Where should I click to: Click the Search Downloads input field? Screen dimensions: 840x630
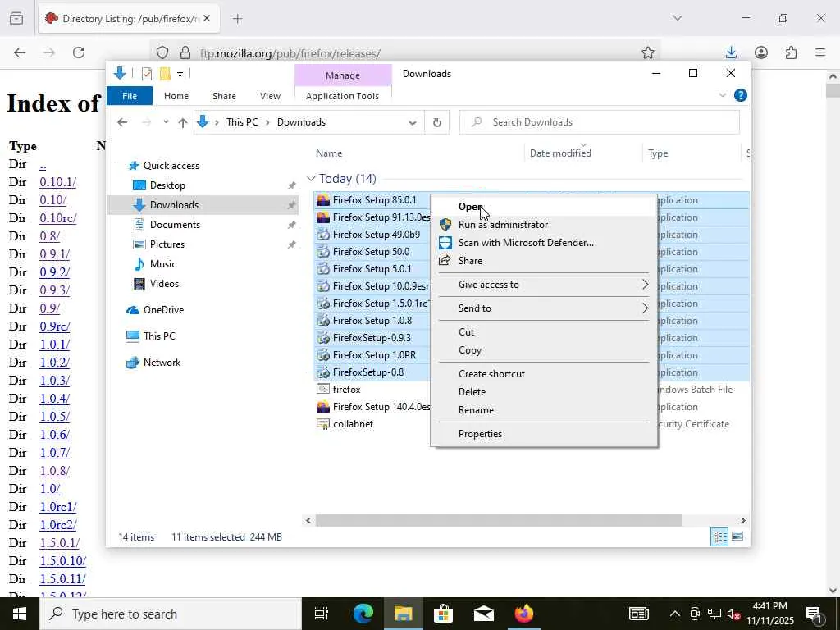(x=600, y=122)
